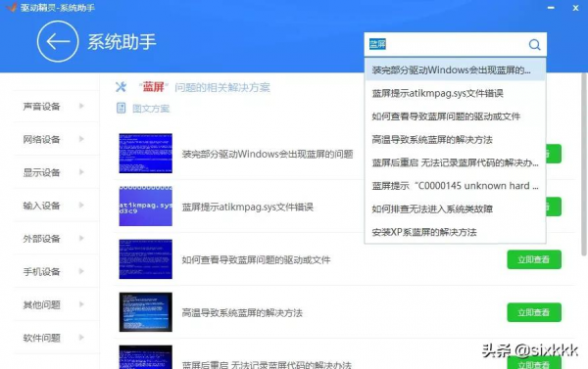Click the vertical scrollbar on the right
Image resolution: width=588 pixels, height=369 pixels.
[x=584, y=164]
